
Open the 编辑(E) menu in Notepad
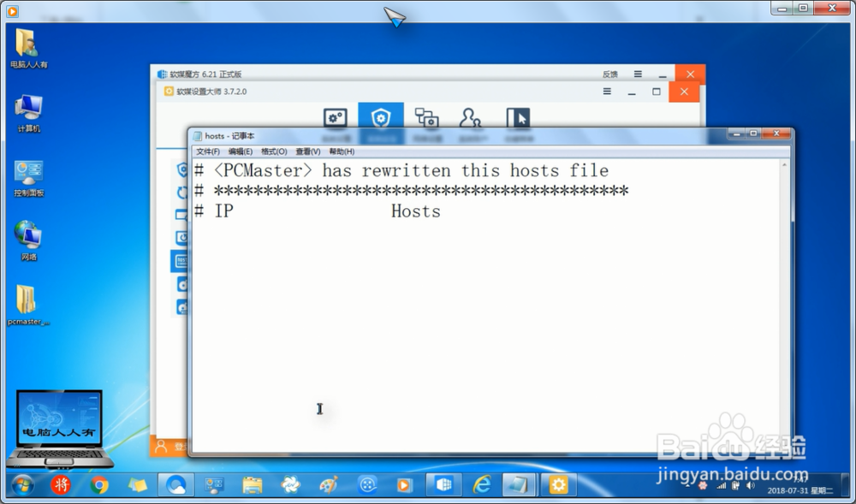[241, 151]
